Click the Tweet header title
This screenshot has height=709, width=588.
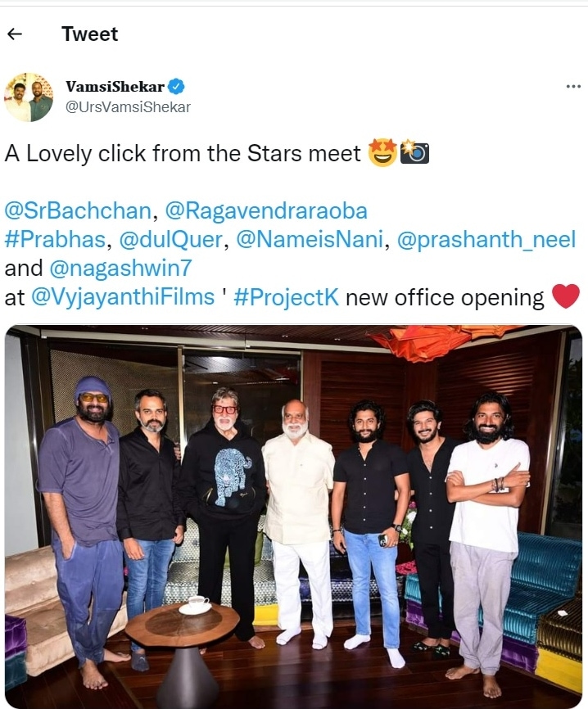pyautogui.click(x=89, y=34)
